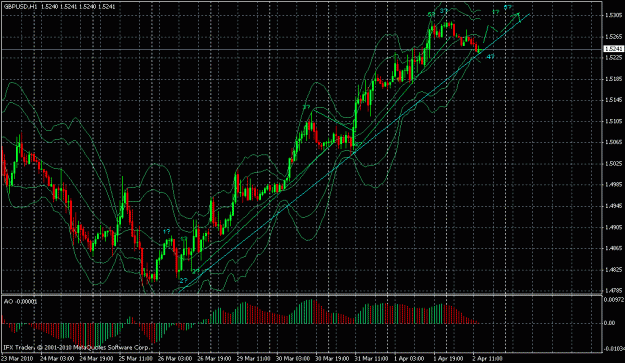
Task: Click the 1.5065 price axis label
Action: 613,142
